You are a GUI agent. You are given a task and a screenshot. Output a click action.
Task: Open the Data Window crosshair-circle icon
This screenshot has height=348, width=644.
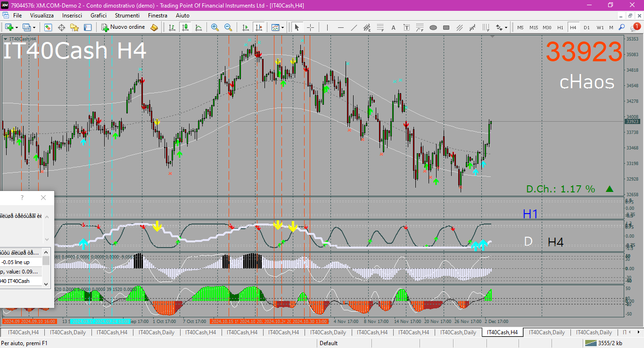click(x=61, y=27)
